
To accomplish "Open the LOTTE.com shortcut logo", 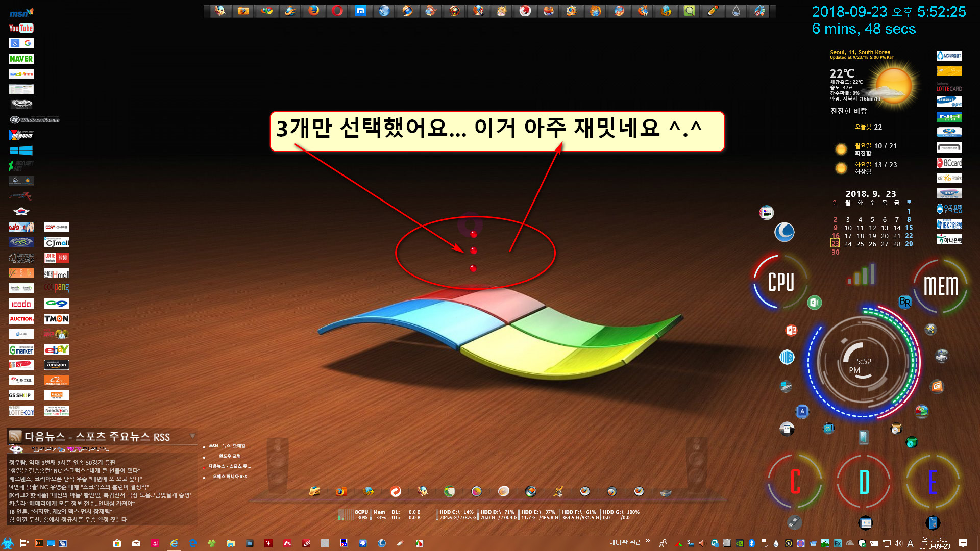I will (21, 411).
